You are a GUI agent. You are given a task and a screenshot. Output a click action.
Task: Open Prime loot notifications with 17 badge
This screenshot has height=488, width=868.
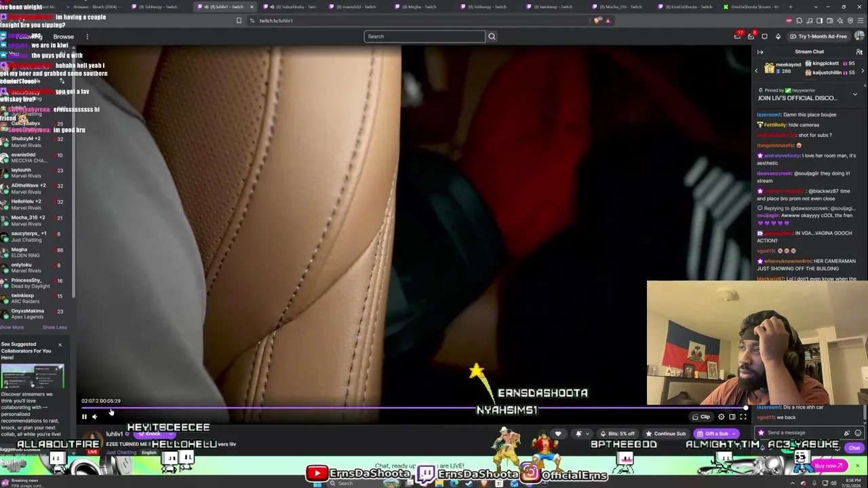738,36
